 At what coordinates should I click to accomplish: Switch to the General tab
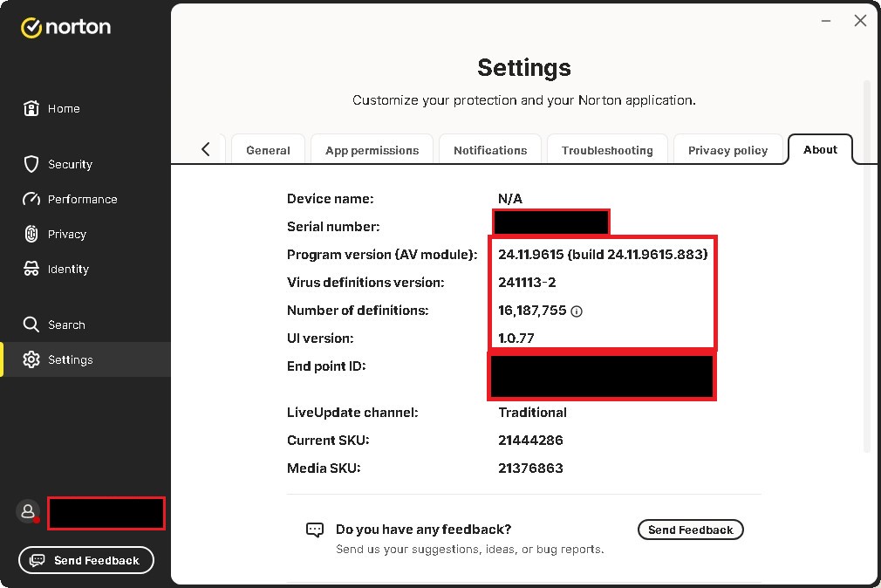268,149
